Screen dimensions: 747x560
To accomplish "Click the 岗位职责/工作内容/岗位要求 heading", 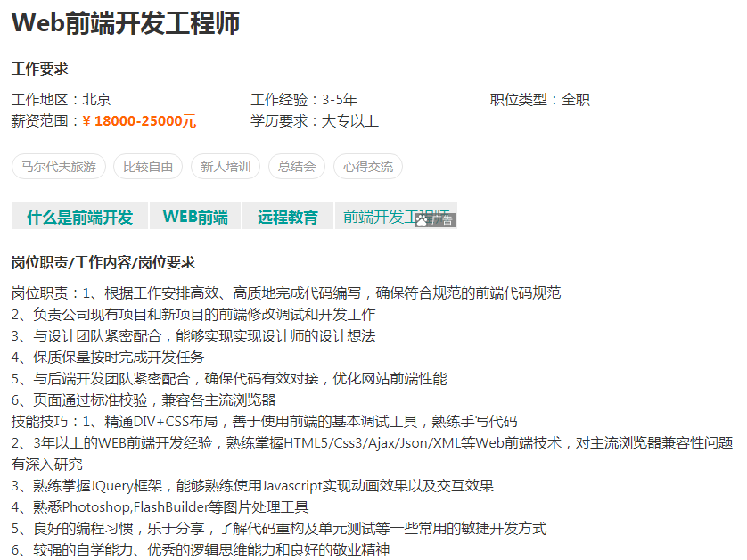I will click(103, 262).
